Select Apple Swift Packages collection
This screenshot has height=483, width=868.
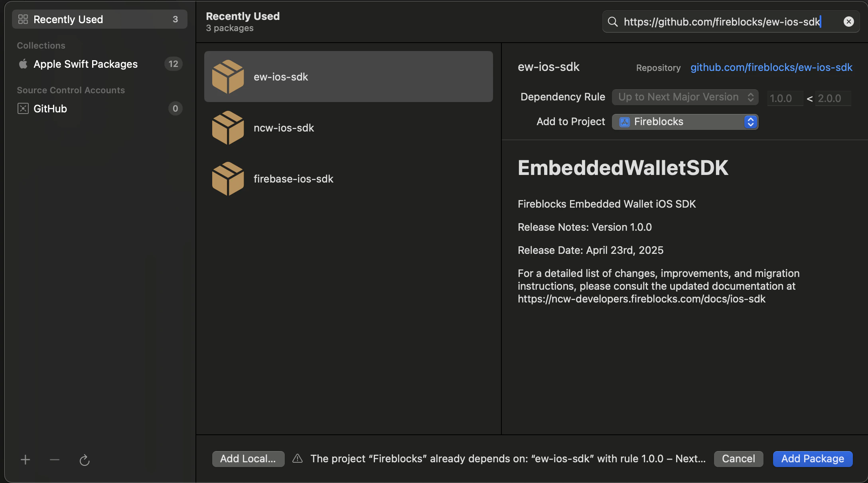tap(100, 64)
